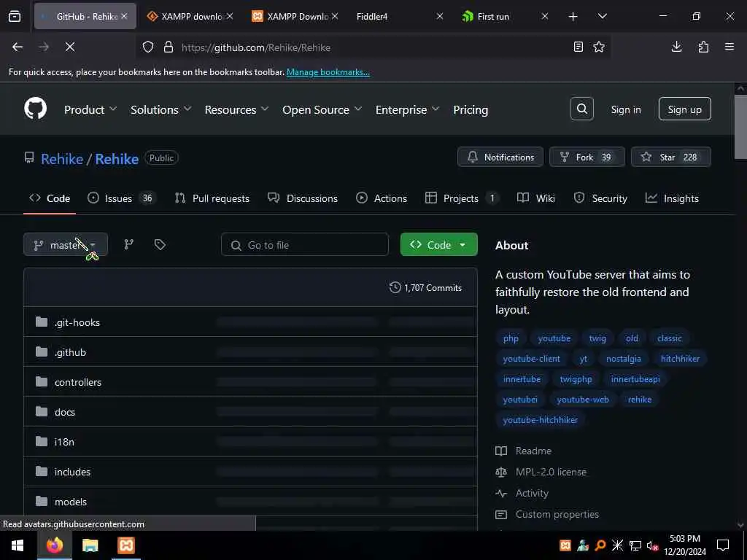This screenshot has width=747, height=560.
Task: Open the .git-hooks folder
Action: point(77,322)
